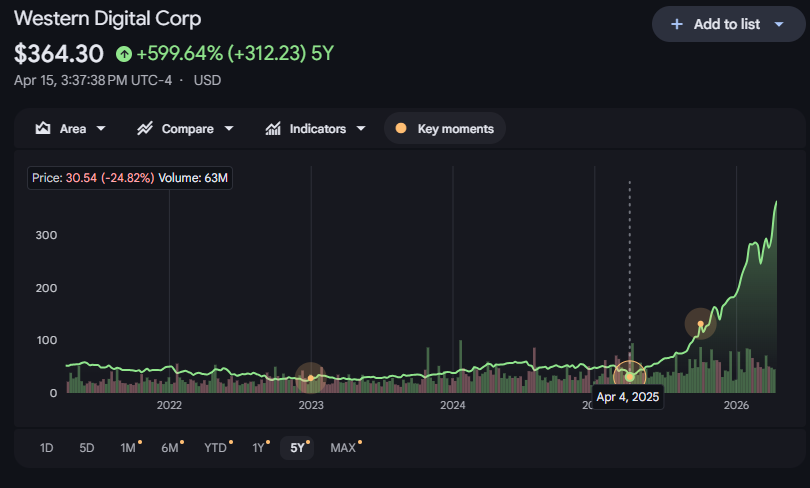Click the Volume: 63M value
The width and height of the screenshot is (810, 488).
193,178
